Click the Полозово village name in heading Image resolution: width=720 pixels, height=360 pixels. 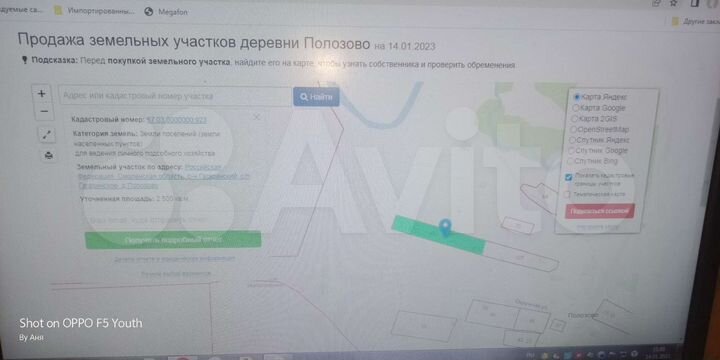pos(337,44)
